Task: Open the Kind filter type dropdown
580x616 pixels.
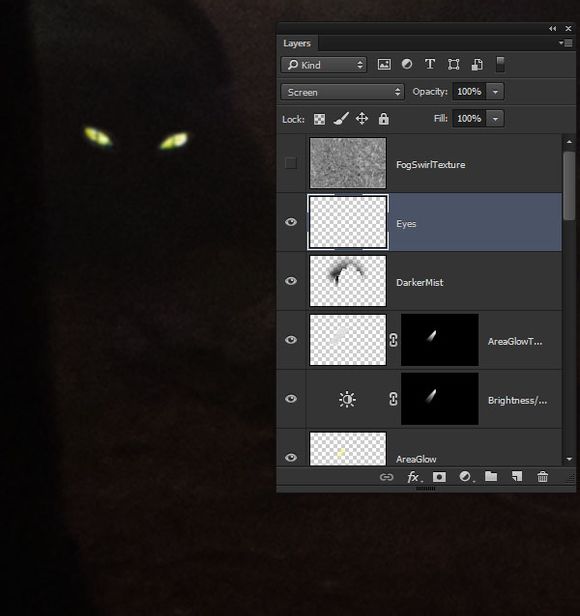Action: click(324, 65)
